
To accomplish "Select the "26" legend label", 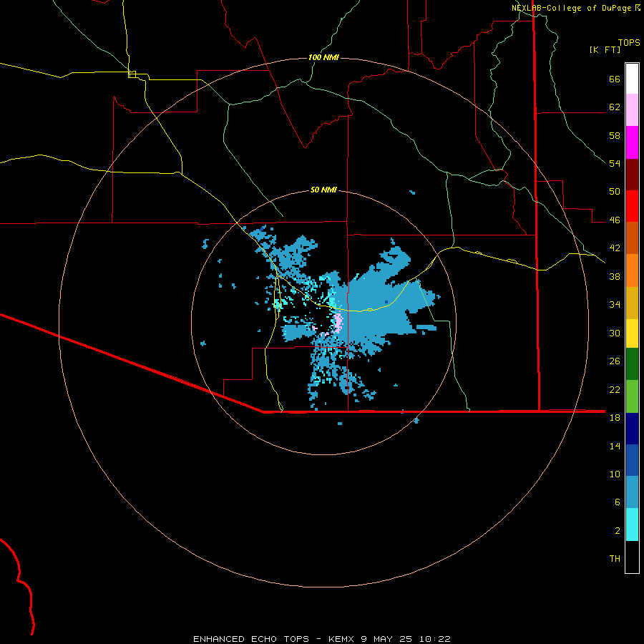I will 615,361.
